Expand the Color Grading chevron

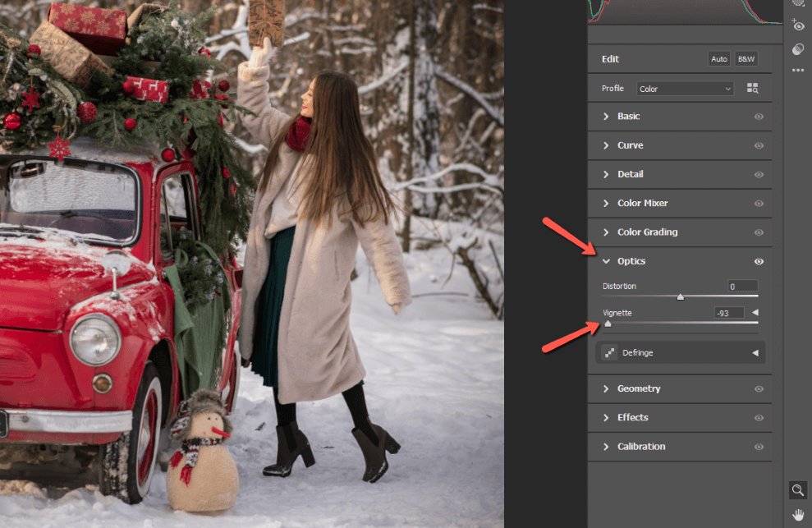pyautogui.click(x=606, y=232)
